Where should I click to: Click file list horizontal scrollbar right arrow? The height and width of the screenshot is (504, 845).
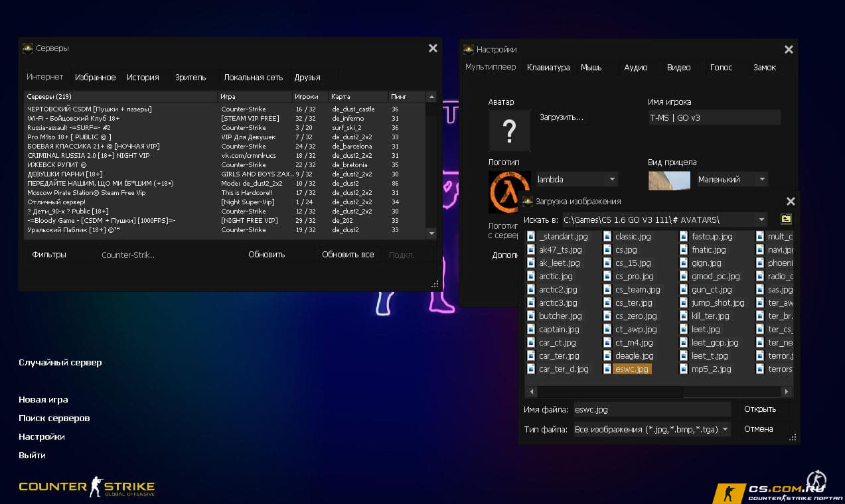(x=787, y=392)
